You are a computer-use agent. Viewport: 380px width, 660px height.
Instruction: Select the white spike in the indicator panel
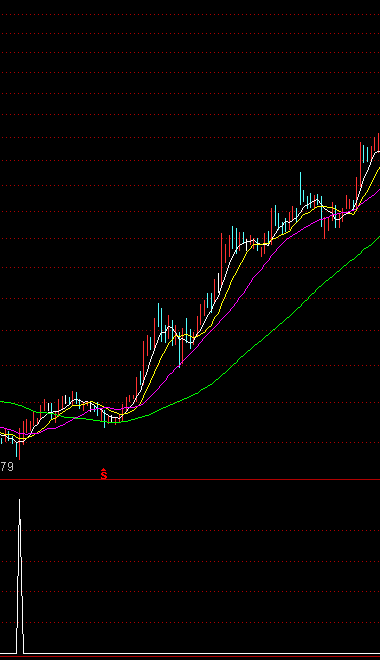click(20, 576)
